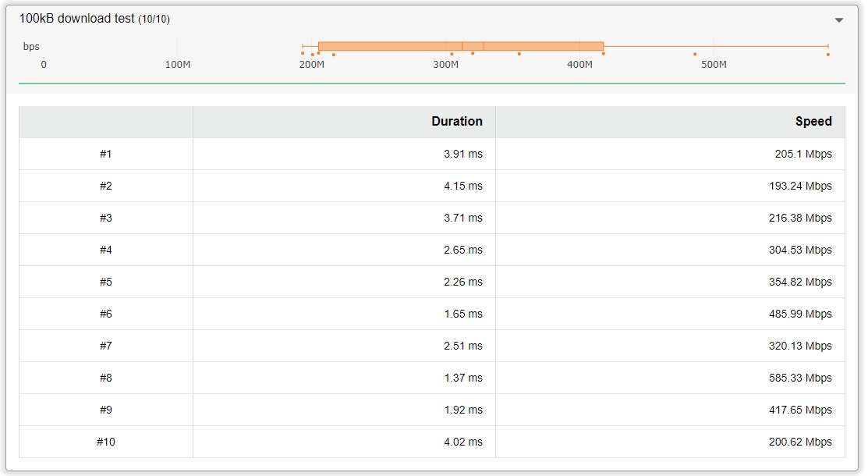868x476 pixels.
Task: Select the row labeled #1
Action: pos(106,155)
